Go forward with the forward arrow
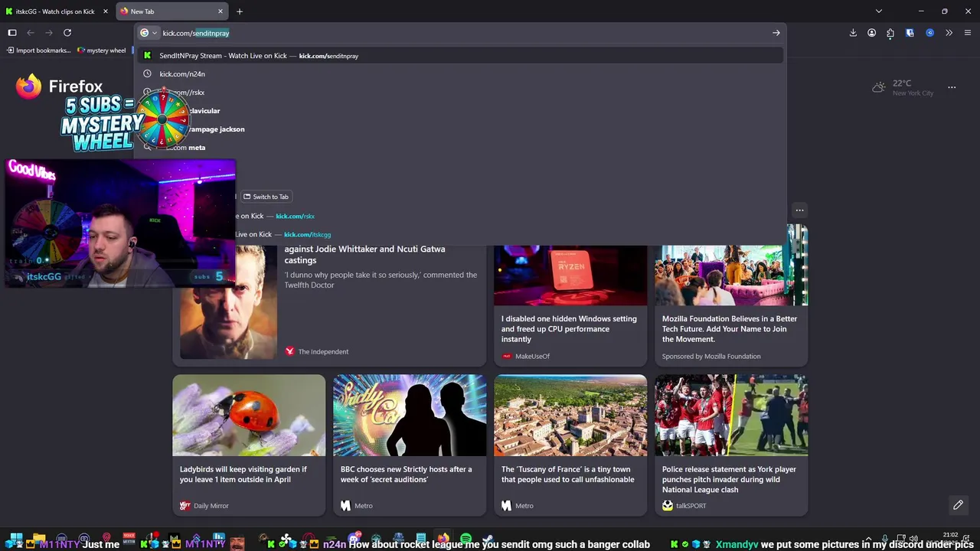 (49, 33)
